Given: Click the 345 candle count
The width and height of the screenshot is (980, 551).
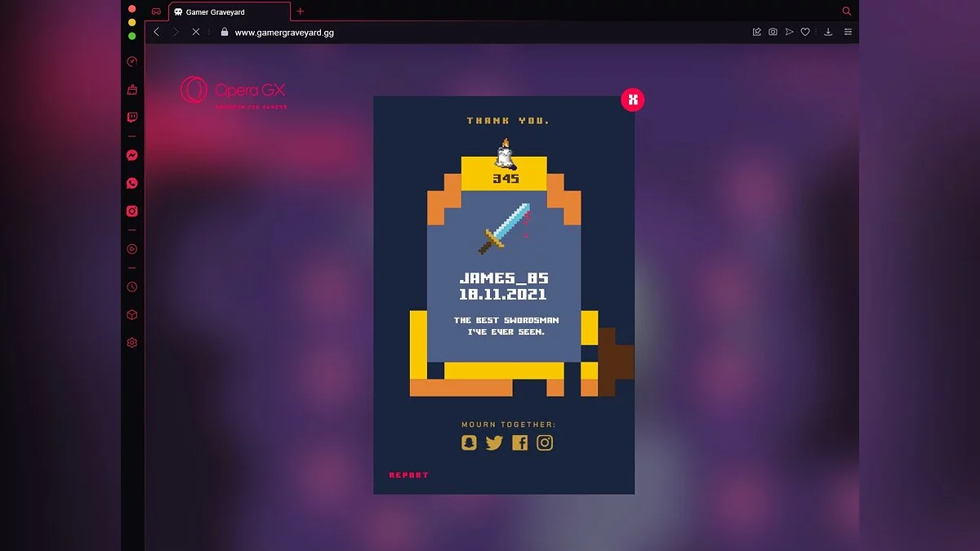Looking at the screenshot, I should tap(506, 179).
